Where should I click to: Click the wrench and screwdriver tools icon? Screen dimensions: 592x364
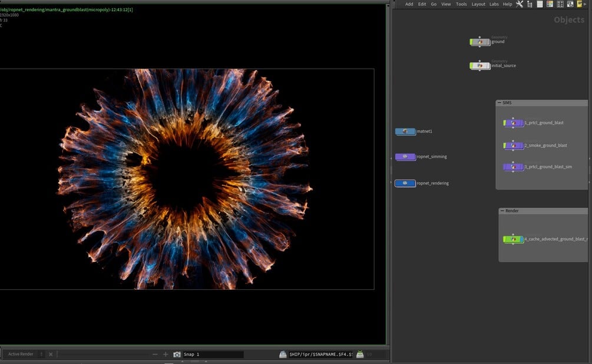(x=520, y=4)
